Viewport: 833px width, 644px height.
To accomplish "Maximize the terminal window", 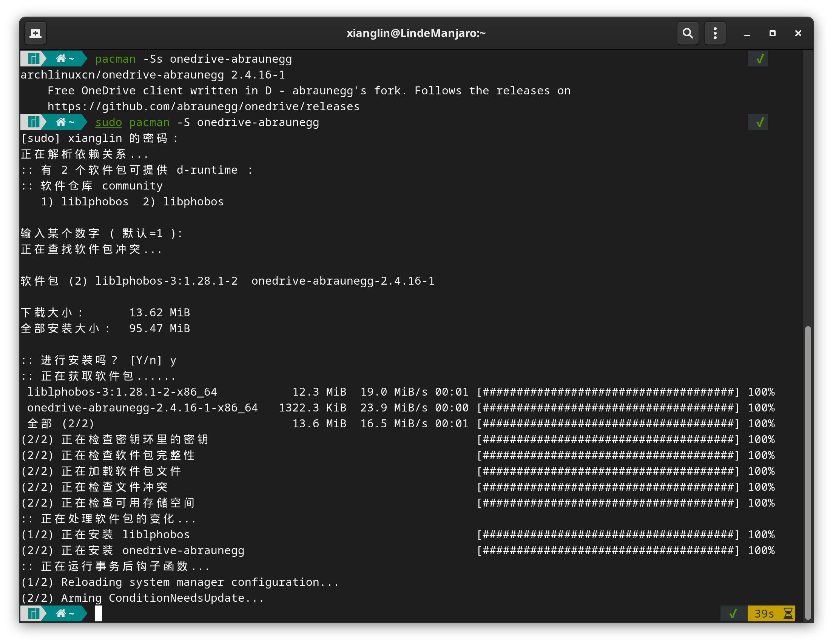I will [772, 34].
